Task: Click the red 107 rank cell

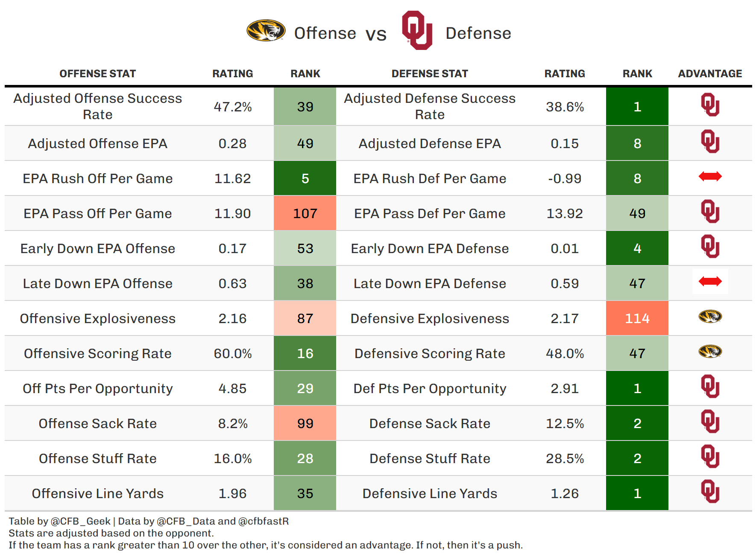Action: tap(305, 213)
